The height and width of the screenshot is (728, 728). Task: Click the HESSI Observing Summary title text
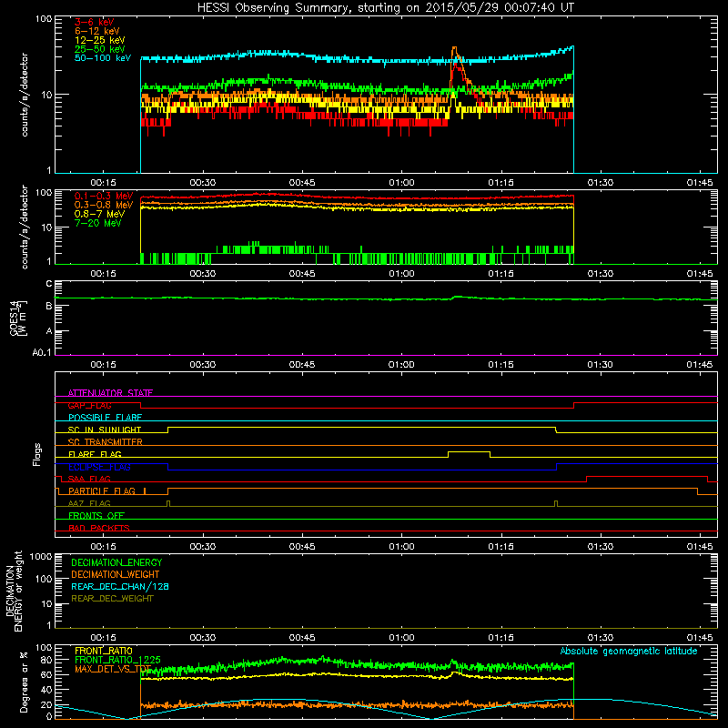click(x=385, y=8)
